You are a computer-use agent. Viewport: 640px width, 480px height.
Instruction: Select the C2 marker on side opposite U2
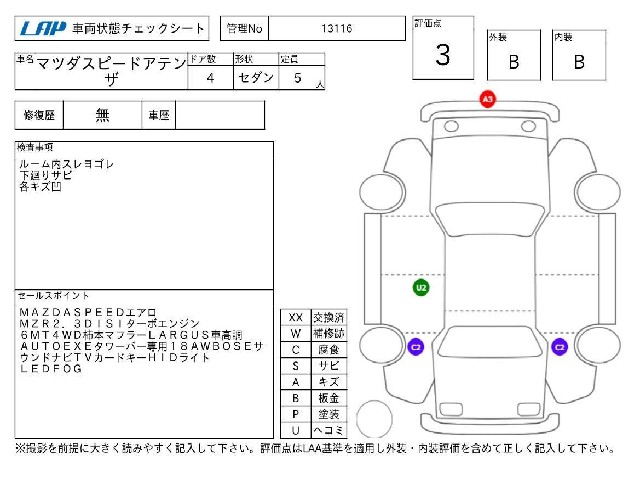(560, 347)
